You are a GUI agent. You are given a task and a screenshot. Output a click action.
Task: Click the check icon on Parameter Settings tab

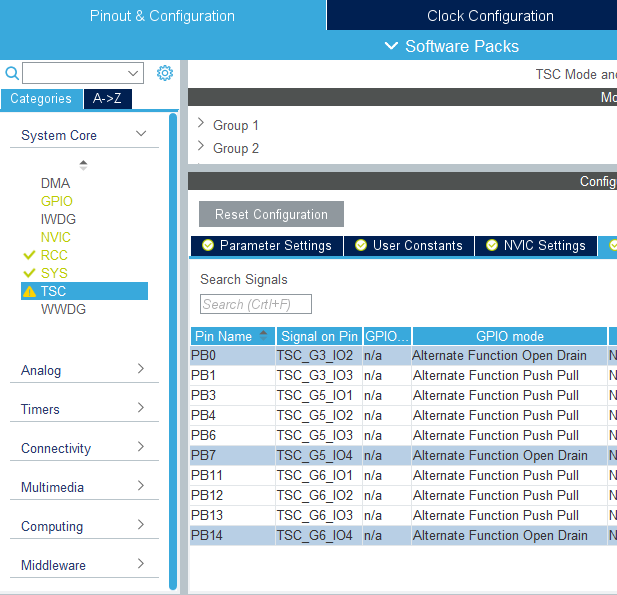pyautogui.click(x=208, y=246)
